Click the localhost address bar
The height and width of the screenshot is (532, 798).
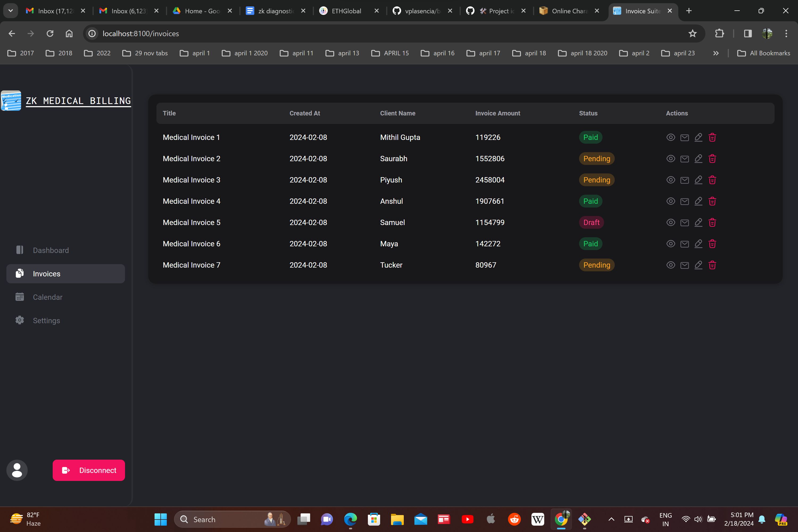[373, 34]
